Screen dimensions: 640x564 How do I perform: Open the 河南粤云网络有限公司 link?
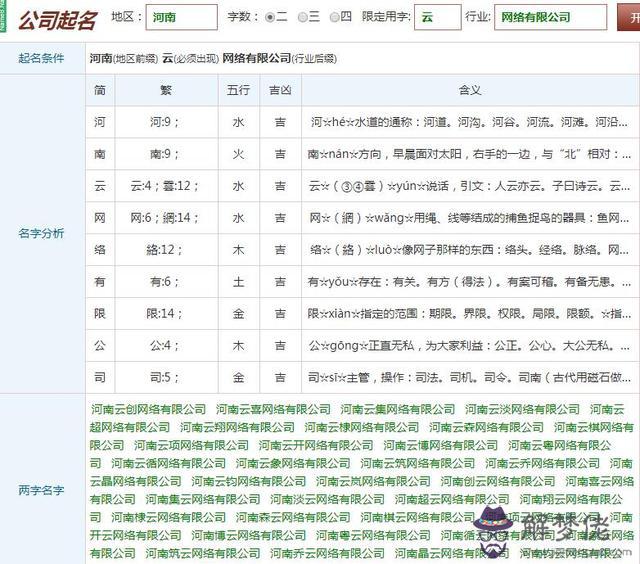coord(373,535)
